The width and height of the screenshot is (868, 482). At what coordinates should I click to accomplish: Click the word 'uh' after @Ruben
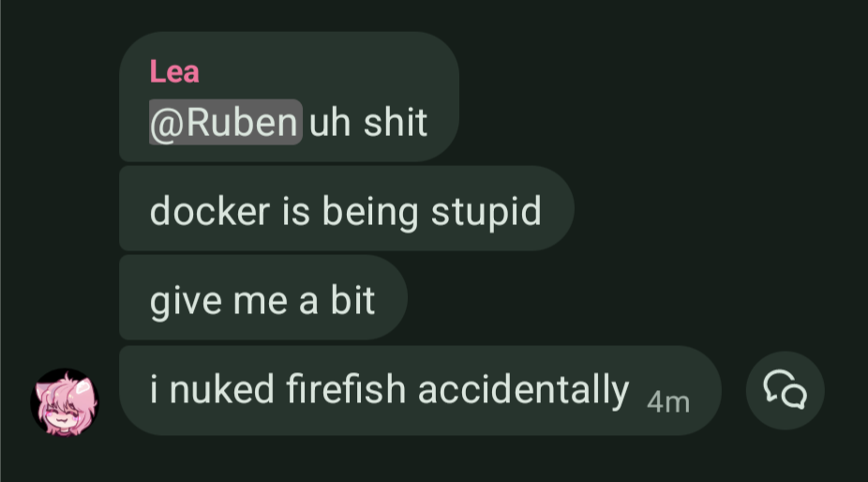[330, 123]
